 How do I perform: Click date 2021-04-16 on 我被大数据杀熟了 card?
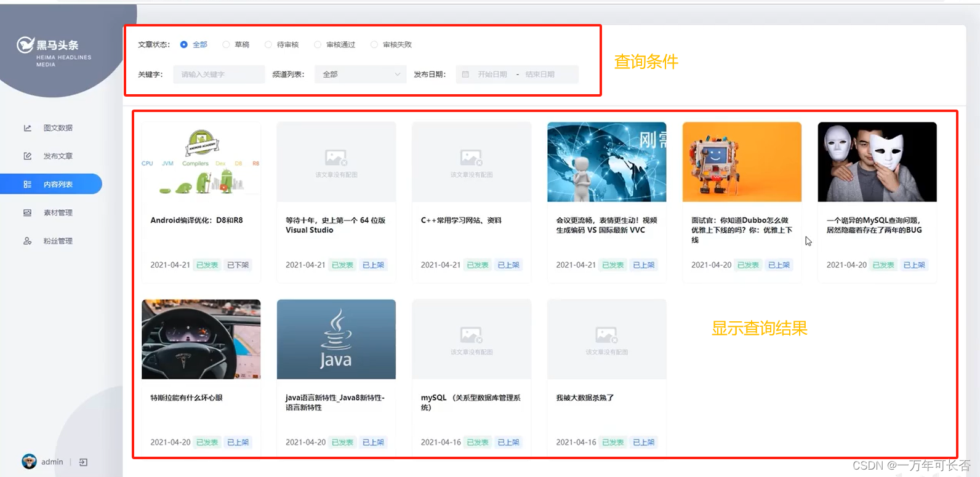click(576, 443)
